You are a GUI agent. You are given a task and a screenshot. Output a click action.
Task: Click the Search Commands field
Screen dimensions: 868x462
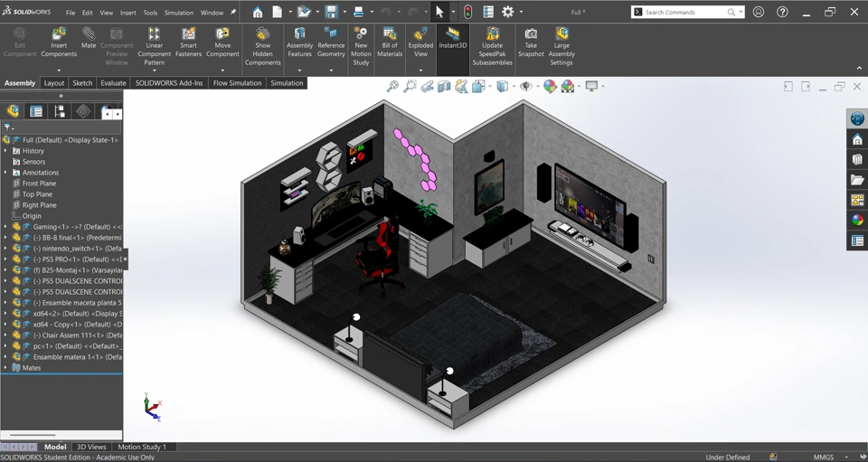click(x=687, y=12)
